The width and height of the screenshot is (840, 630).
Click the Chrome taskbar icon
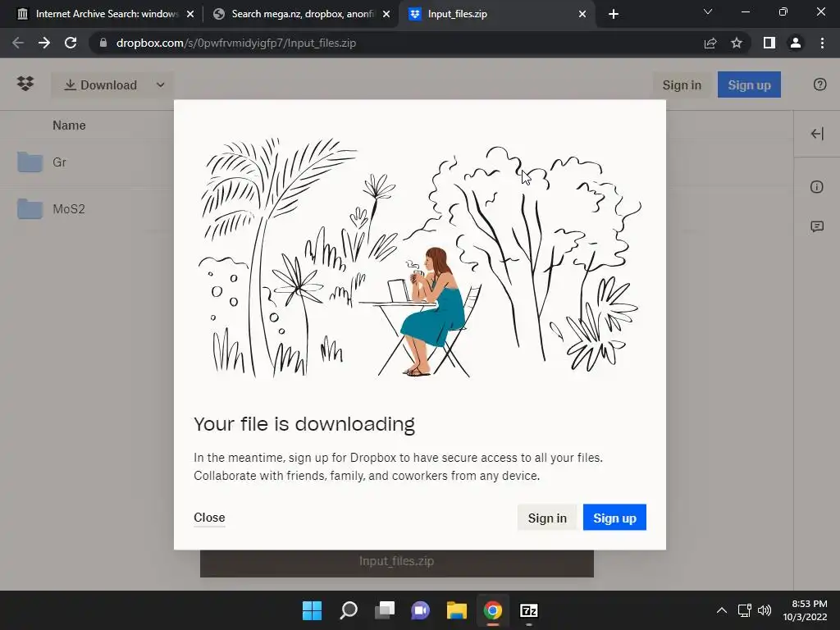coord(492,610)
